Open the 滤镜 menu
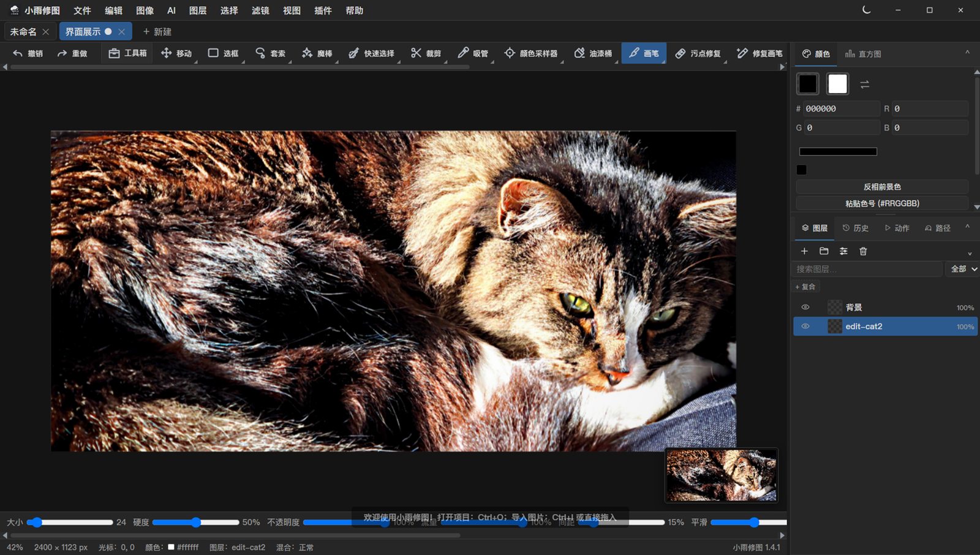The width and height of the screenshot is (980, 555). click(260, 10)
